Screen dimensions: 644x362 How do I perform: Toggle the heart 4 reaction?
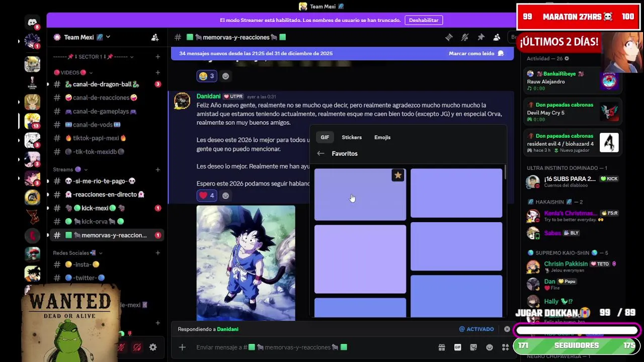click(x=206, y=196)
